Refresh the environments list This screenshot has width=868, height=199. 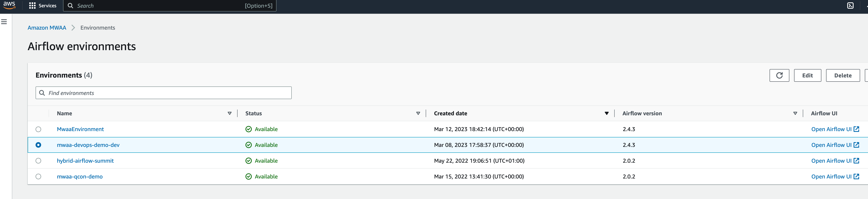[x=779, y=75]
